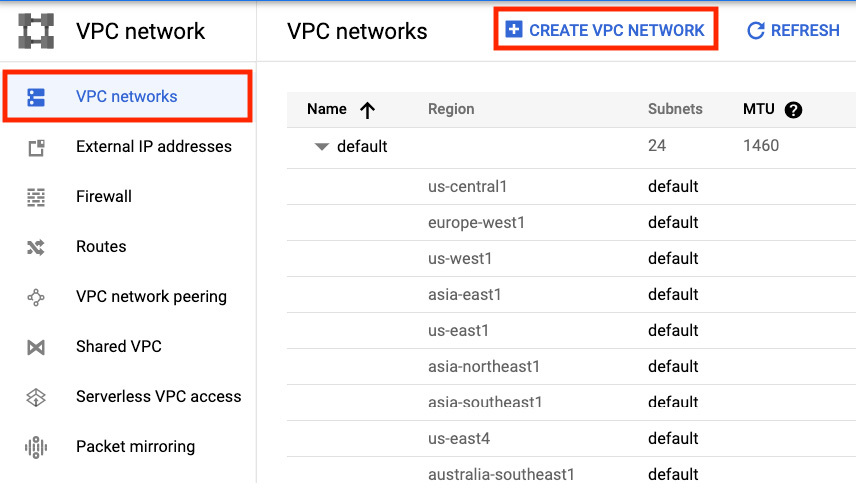
Task: Click the Region column header
Action: pyautogui.click(x=451, y=109)
